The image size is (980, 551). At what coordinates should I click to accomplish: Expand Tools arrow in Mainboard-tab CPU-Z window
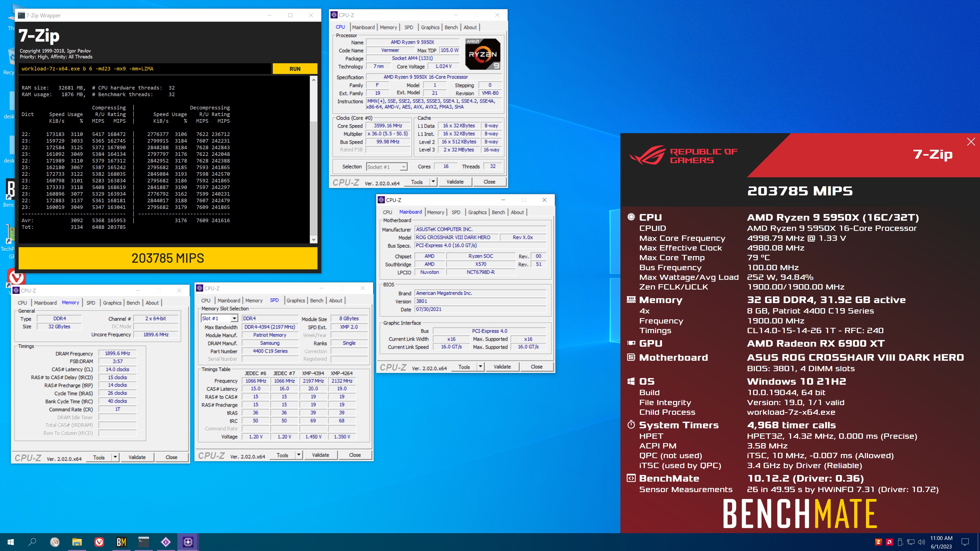tap(480, 367)
